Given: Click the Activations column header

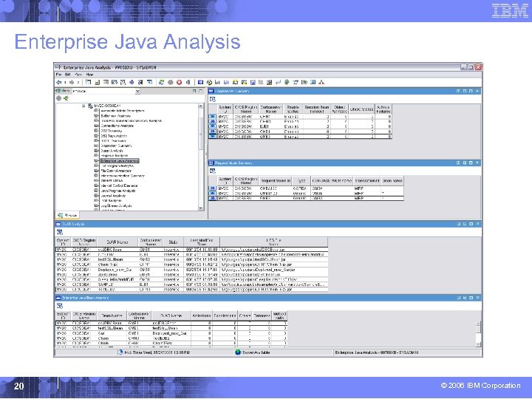Looking at the screenshot, I should pos(202,316).
